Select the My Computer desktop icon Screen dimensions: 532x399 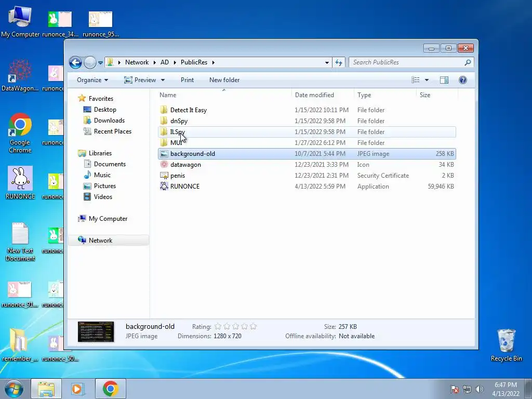point(20,21)
